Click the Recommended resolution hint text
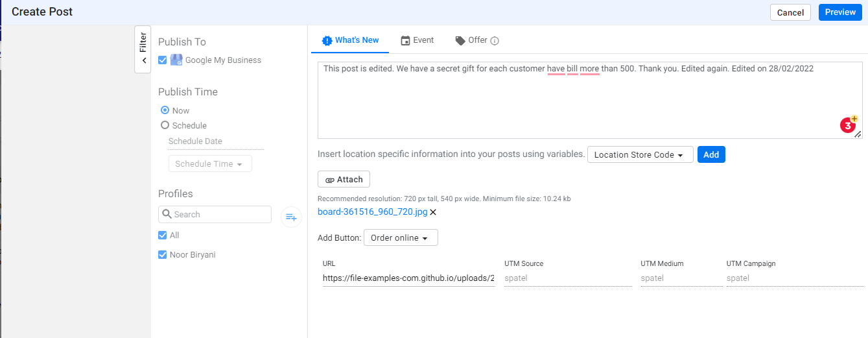 coord(444,199)
